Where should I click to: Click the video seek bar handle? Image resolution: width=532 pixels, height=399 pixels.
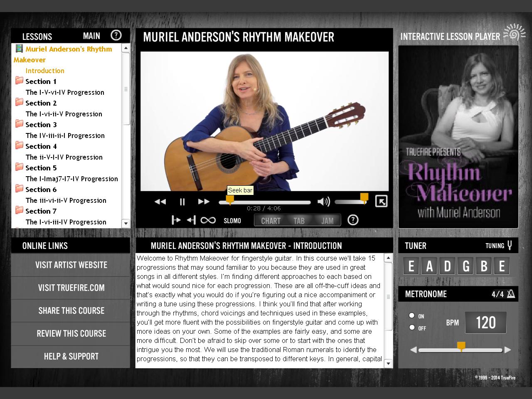[x=230, y=200]
